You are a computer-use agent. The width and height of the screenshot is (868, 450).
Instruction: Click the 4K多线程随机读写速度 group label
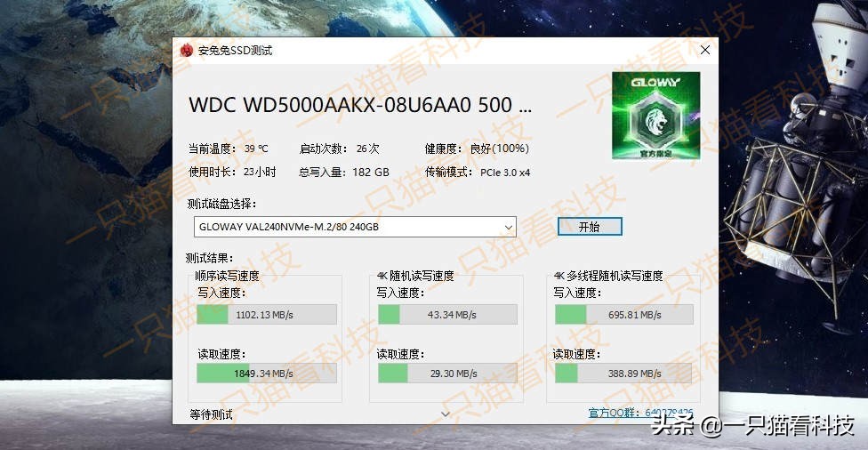(607, 276)
